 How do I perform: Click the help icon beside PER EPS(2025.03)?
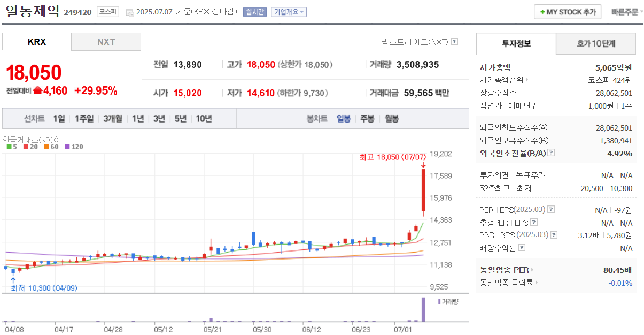click(551, 210)
